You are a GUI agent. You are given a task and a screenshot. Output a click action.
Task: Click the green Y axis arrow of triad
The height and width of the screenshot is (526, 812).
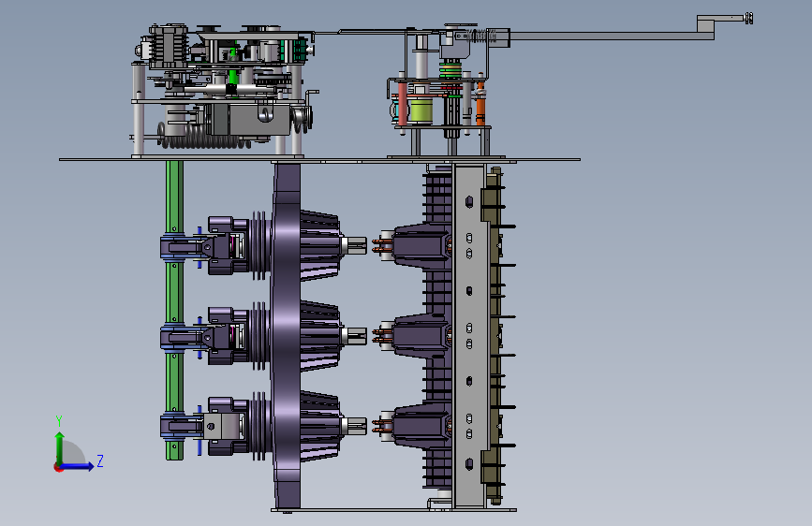tap(60, 448)
